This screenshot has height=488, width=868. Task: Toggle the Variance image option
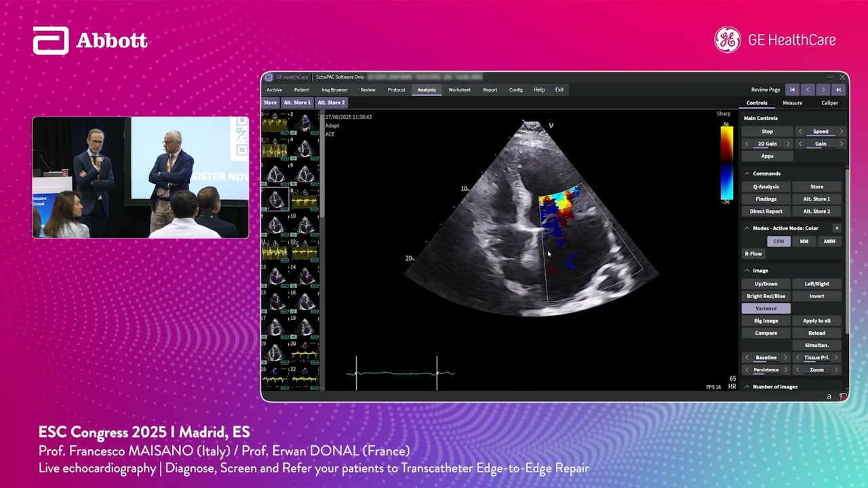(x=766, y=308)
